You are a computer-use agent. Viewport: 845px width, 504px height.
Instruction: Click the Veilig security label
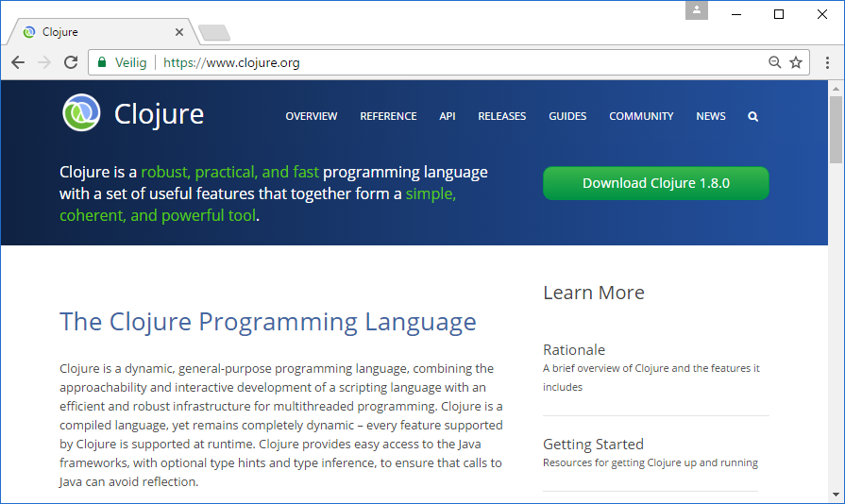pos(130,62)
